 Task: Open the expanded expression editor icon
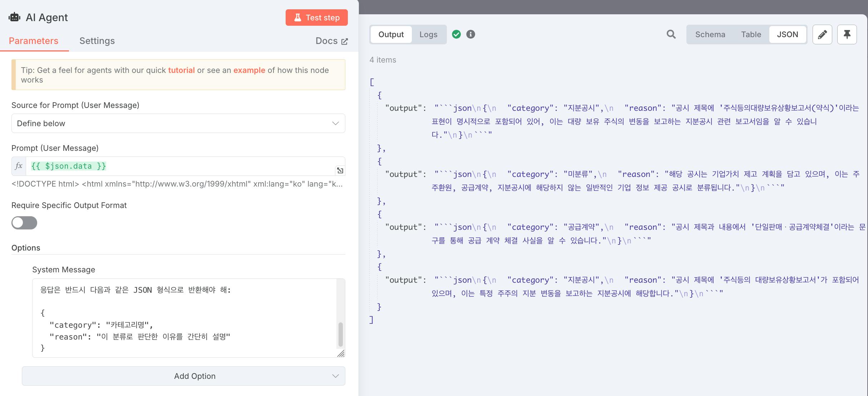click(340, 170)
